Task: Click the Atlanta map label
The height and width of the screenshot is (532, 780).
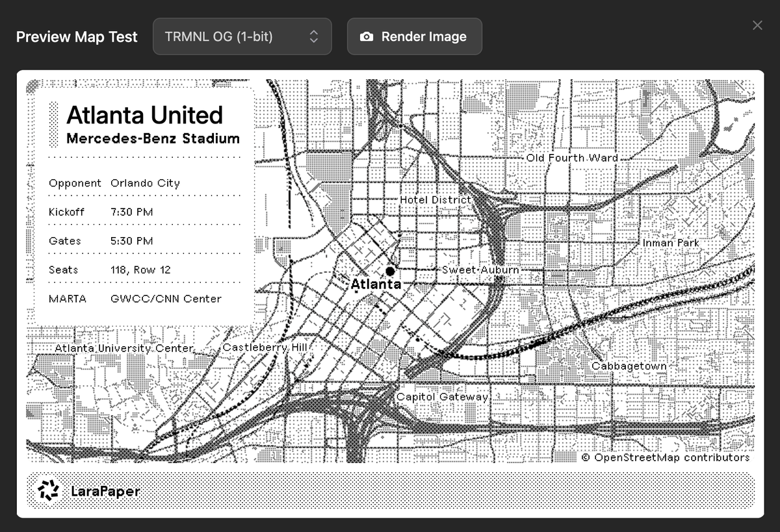Action: 376,284
